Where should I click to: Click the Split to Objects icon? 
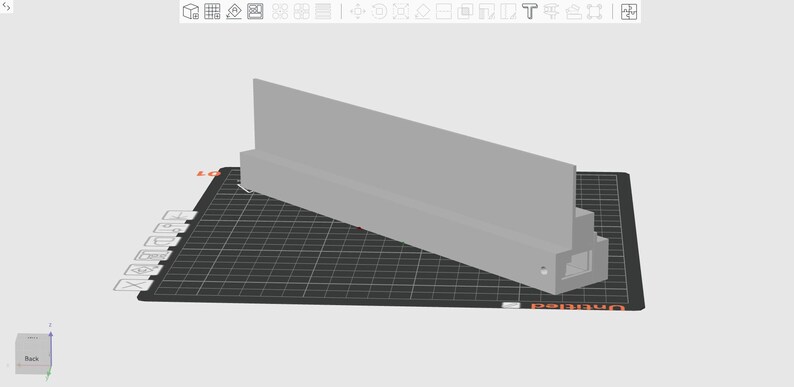280,11
